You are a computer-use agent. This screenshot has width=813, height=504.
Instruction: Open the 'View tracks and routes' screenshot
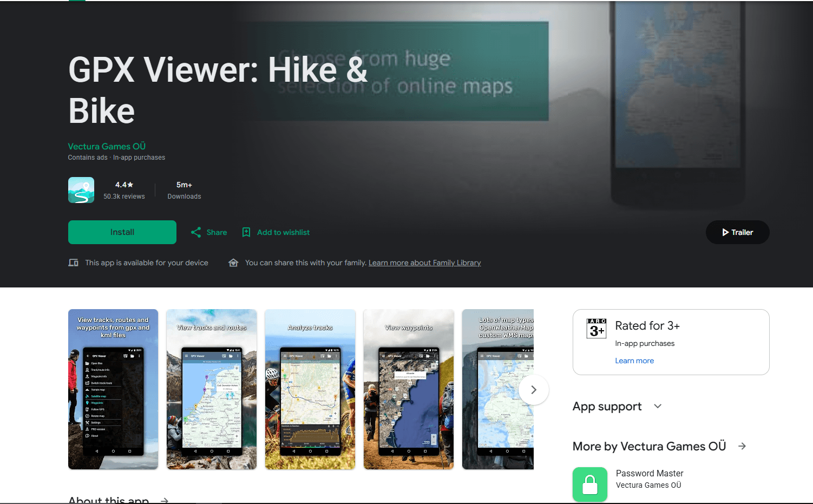click(212, 389)
